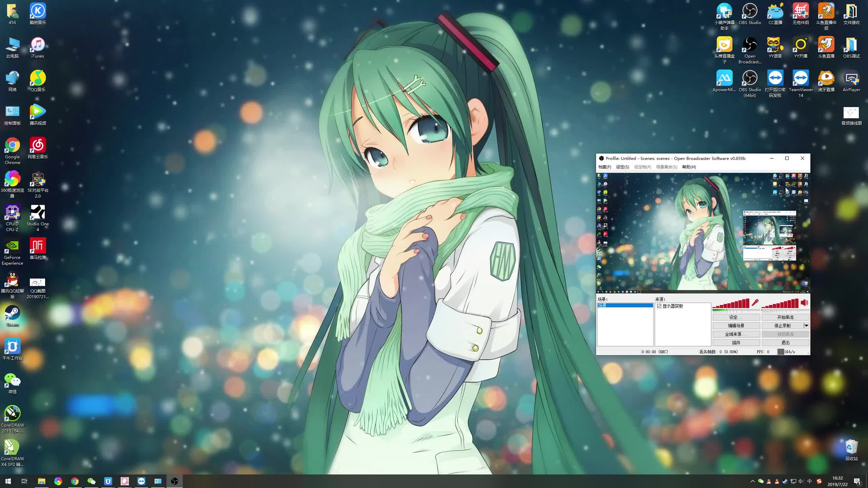
Task: Open the 设定(S) menu
Action: point(622,167)
